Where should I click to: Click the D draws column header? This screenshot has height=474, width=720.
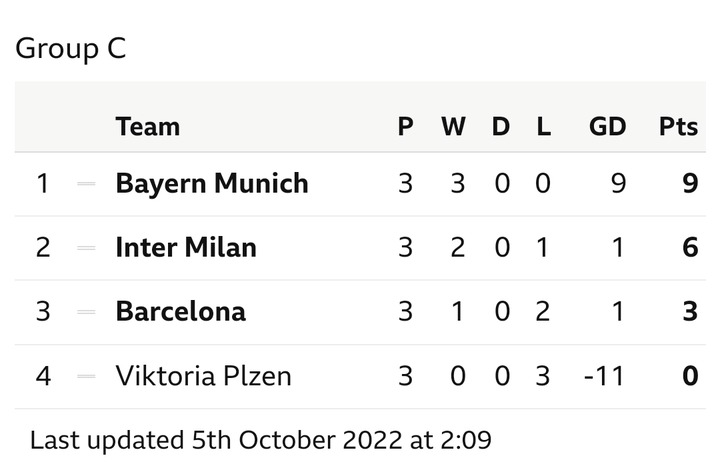click(501, 126)
